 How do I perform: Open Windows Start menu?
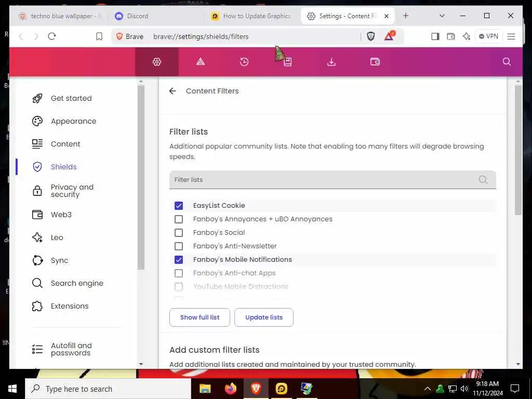tap(12, 389)
